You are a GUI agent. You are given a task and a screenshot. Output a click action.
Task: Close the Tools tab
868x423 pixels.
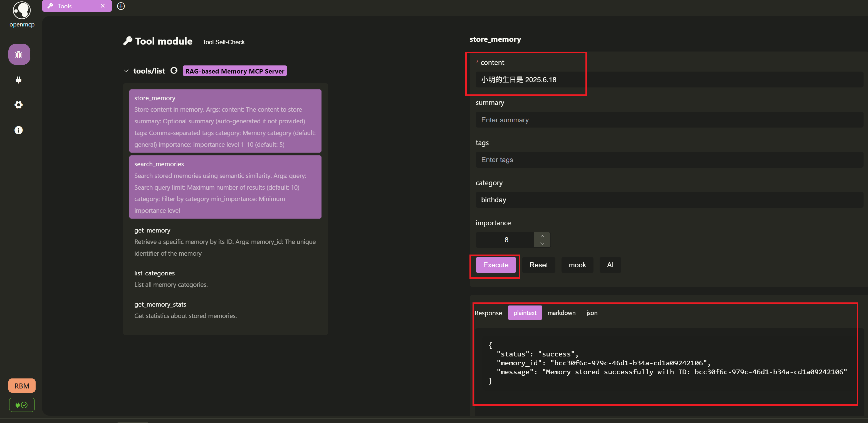click(x=102, y=6)
